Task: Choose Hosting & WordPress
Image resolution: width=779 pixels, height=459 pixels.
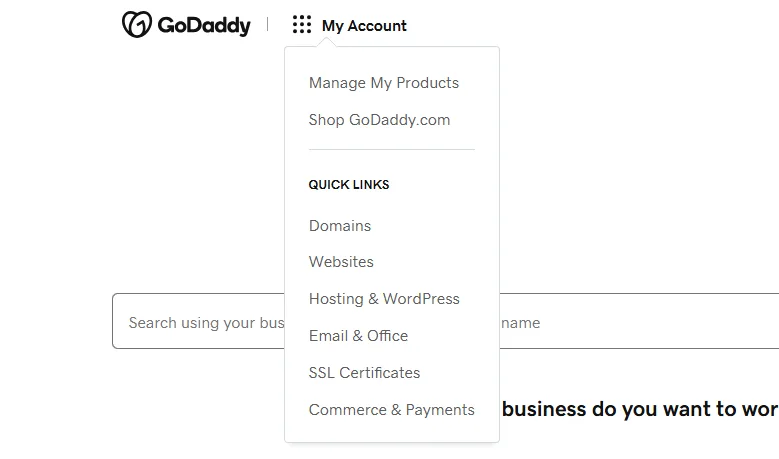Action: pyautogui.click(x=384, y=299)
